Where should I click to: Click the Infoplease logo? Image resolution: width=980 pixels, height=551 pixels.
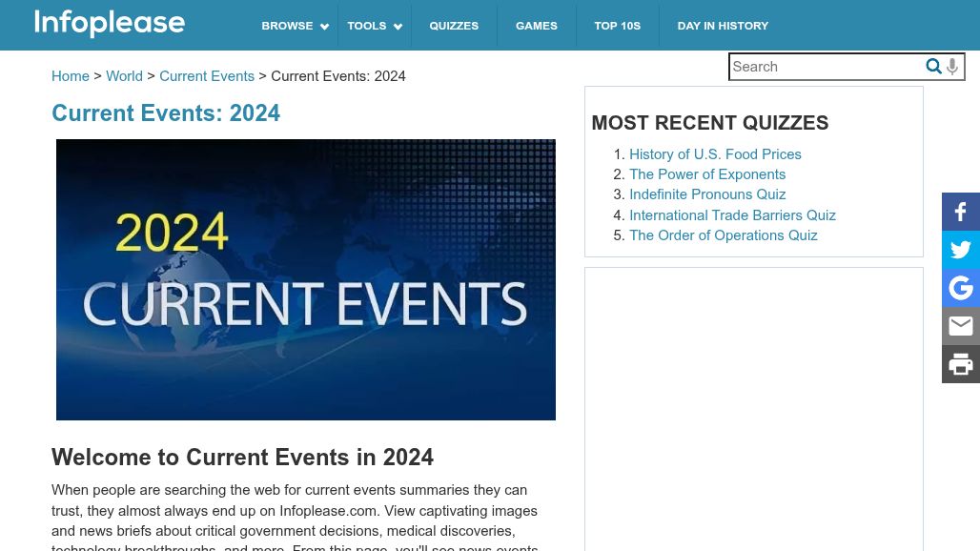(110, 23)
